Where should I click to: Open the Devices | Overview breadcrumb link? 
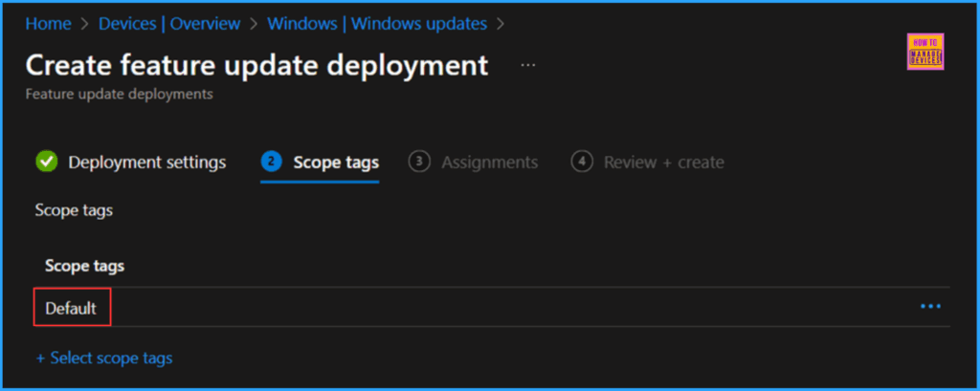[x=169, y=22]
